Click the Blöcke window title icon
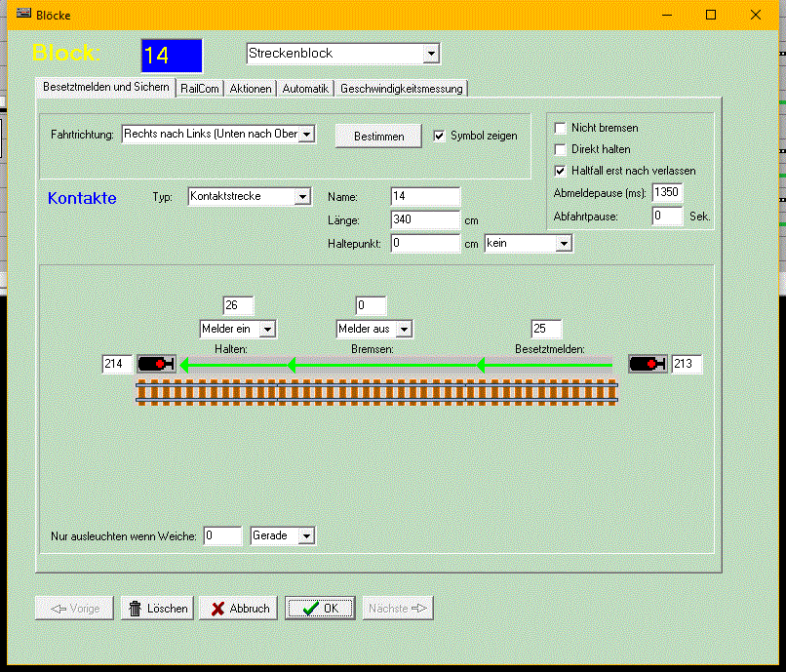 pos(23,14)
